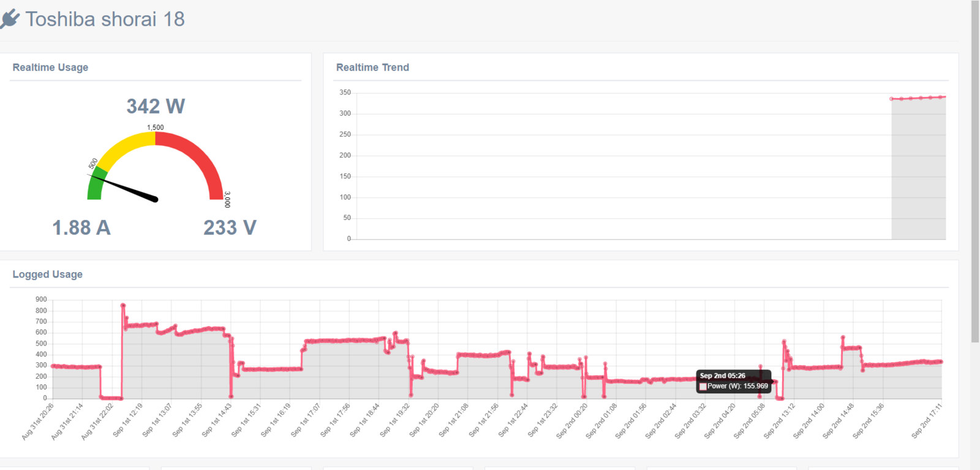Image resolution: width=980 pixels, height=470 pixels.
Task: Click the Logged Usage panel heading
Action: point(47,275)
